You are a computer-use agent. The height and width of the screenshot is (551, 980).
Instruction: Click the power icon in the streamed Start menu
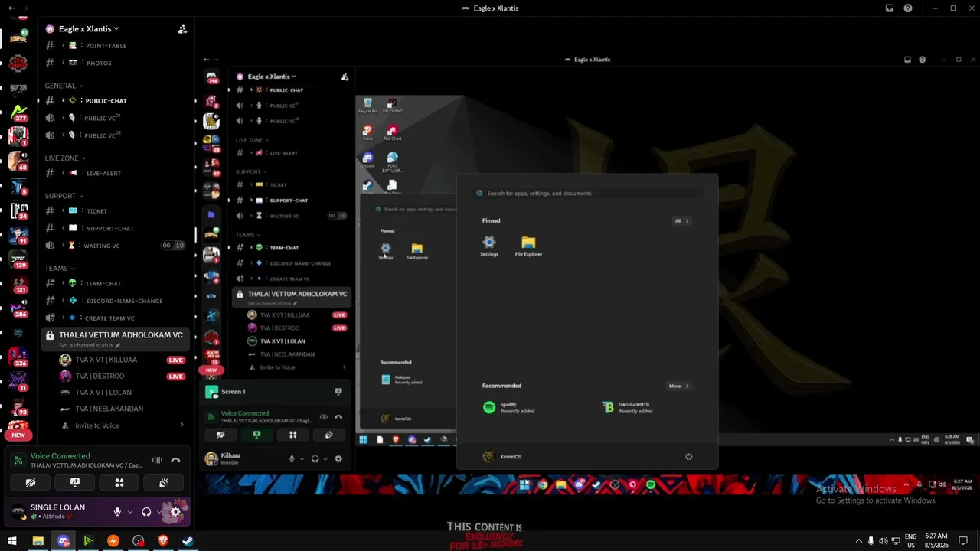coord(688,457)
